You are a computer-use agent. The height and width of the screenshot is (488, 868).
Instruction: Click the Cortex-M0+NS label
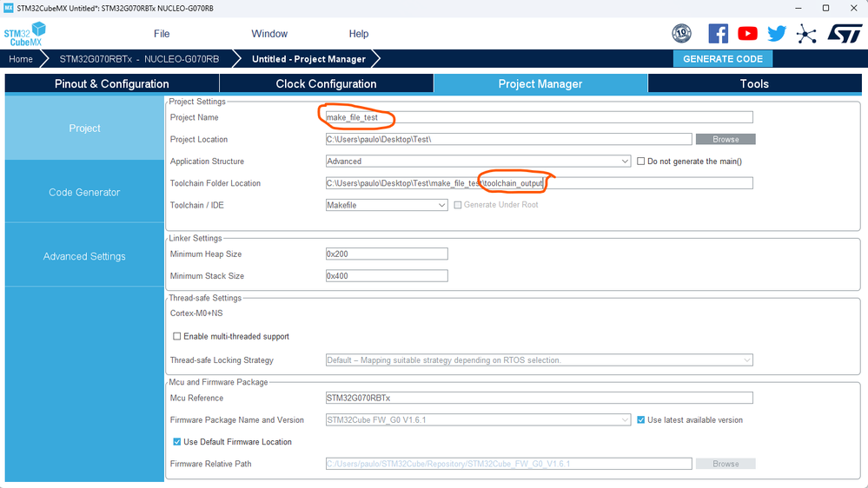[x=196, y=313]
